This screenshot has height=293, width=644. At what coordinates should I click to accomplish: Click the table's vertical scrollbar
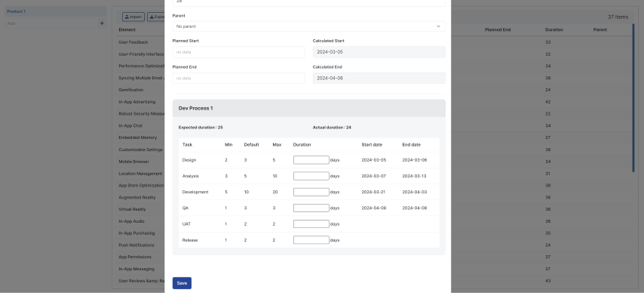633,98
